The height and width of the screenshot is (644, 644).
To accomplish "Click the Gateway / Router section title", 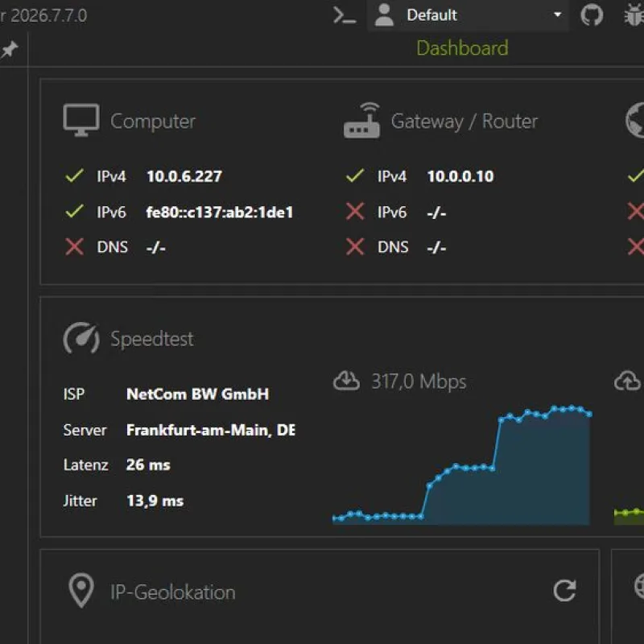I will tap(464, 122).
